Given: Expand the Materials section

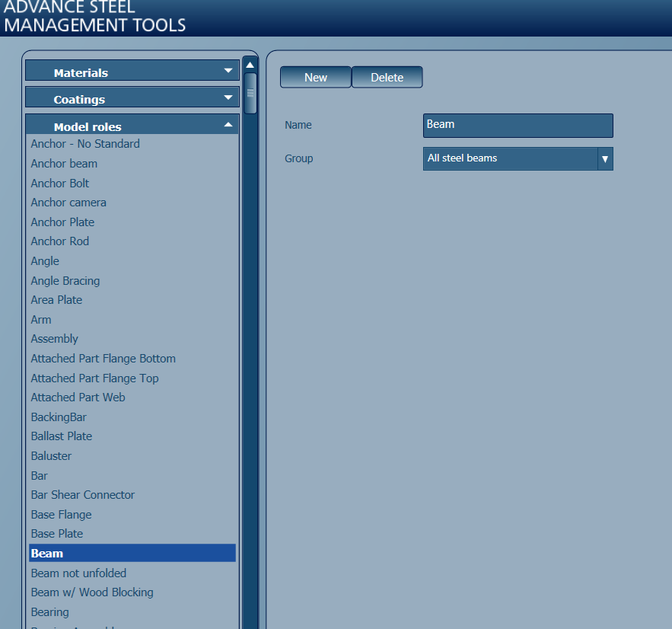Looking at the screenshot, I should (x=132, y=72).
